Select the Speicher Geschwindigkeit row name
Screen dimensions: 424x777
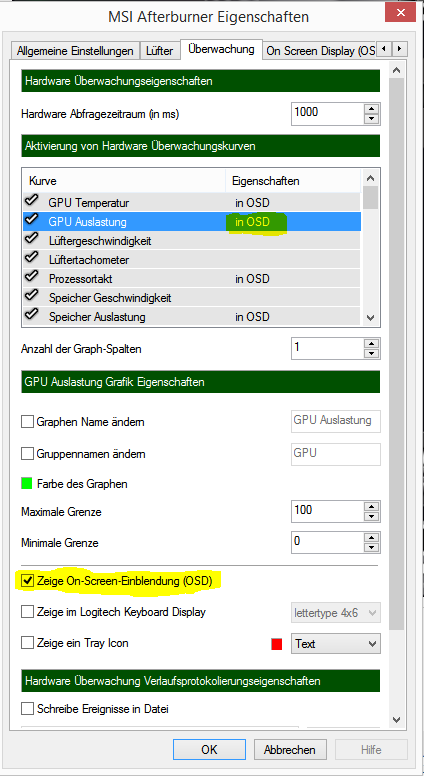(109, 298)
